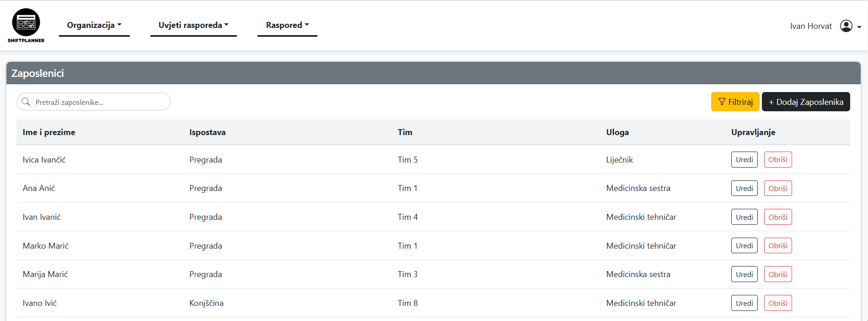Open the Raspored dropdown
The image size is (868, 321).
(x=287, y=25)
